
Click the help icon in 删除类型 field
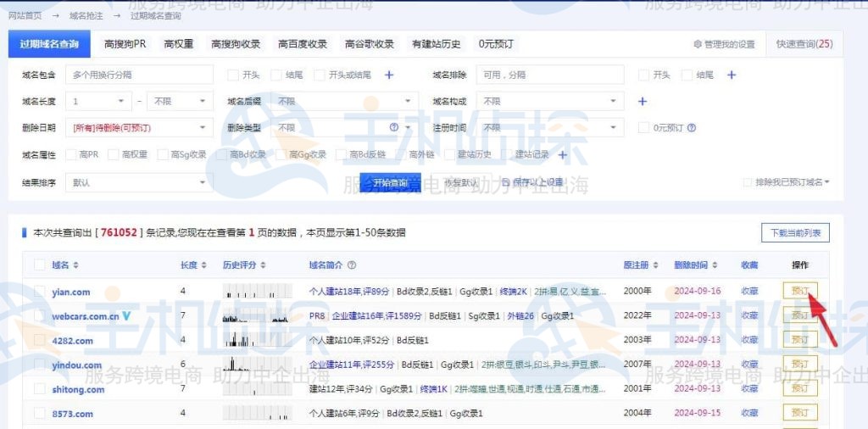393,127
